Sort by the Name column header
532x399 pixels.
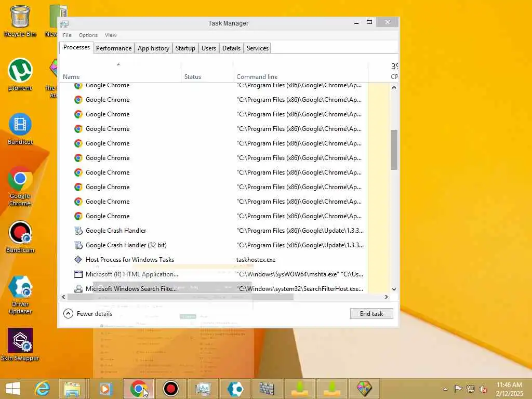(121, 72)
